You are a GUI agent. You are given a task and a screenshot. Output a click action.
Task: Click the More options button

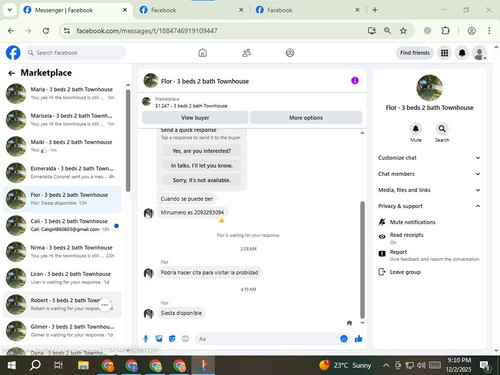pos(306,118)
